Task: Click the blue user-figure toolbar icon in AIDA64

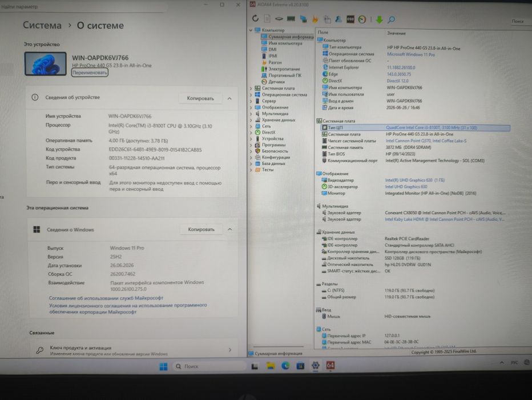Action: click(338, 19)
